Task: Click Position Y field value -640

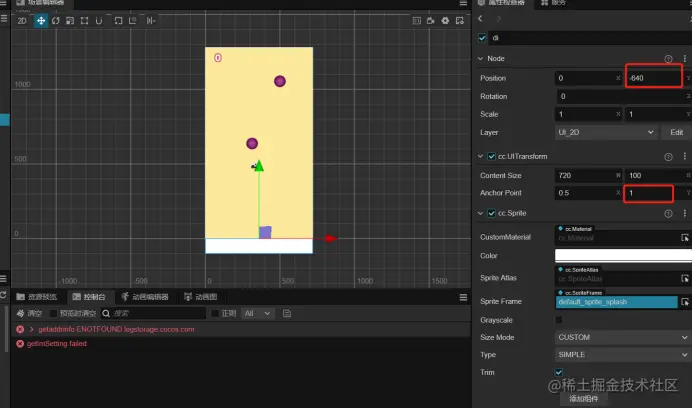Action: tap(654, 78)
